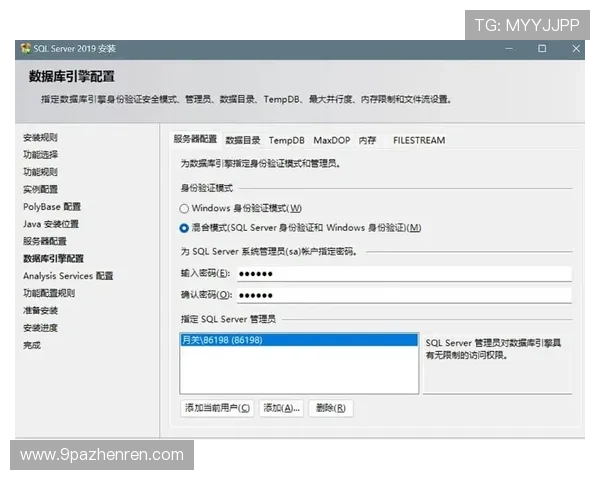Close the SQL Server 2019 setup window
This screenshot has height=480, width=600.
click(576, 49)
